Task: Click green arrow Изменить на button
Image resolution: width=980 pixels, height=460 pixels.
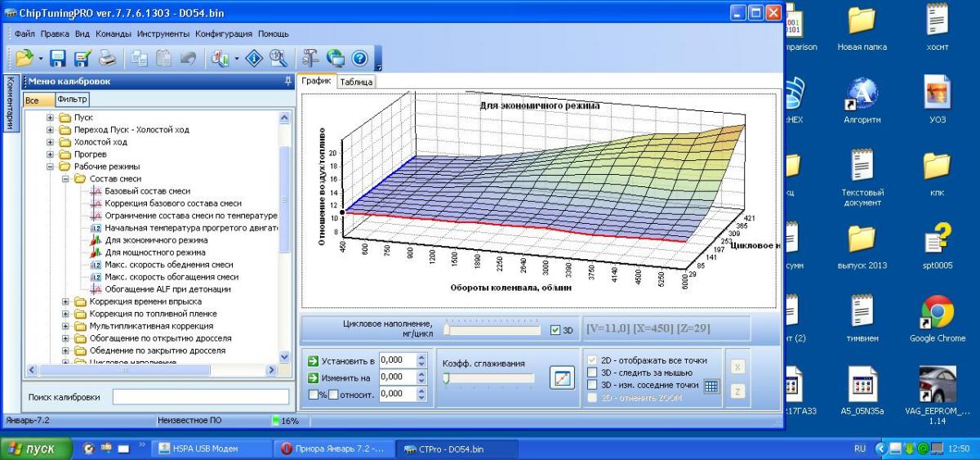Action: coord(314,377)
